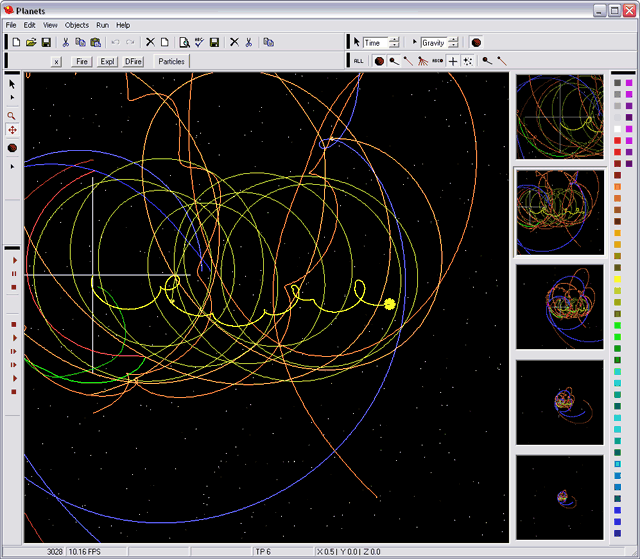Select the red four-arrow pan tool
The width and height of the screenshot is (640, 559).
click(x=12, y=130)
